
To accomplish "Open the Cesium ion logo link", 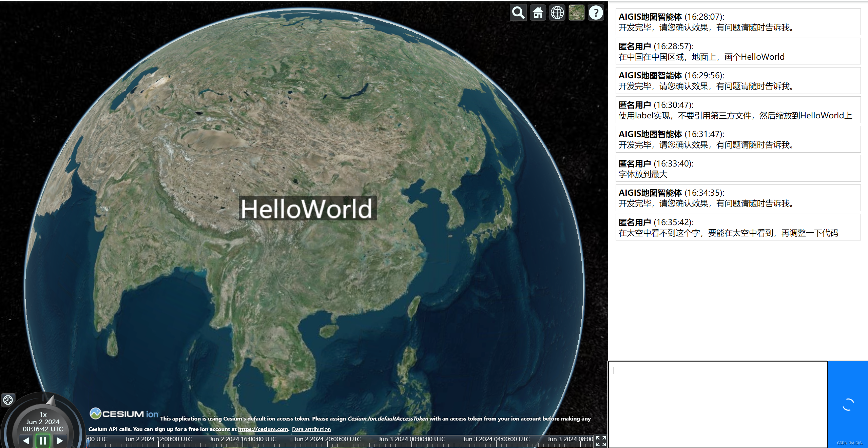I will 124,414.
